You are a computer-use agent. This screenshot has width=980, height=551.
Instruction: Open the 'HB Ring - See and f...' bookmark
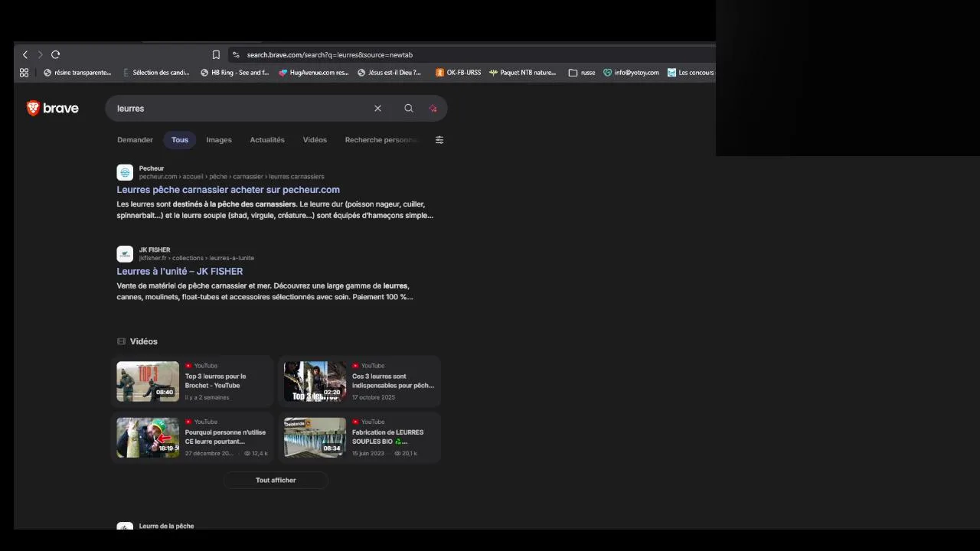pyautogui.click(x=234, y=73)
